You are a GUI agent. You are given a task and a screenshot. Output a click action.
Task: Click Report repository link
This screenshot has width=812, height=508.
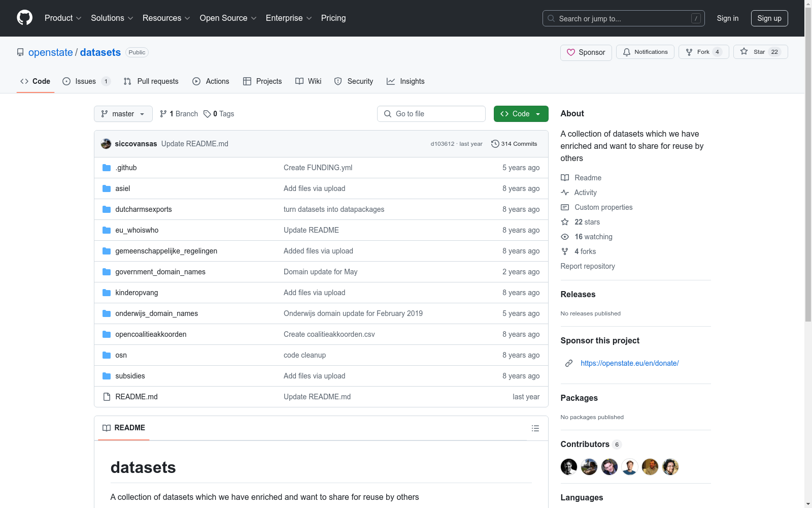pos(588,266)
